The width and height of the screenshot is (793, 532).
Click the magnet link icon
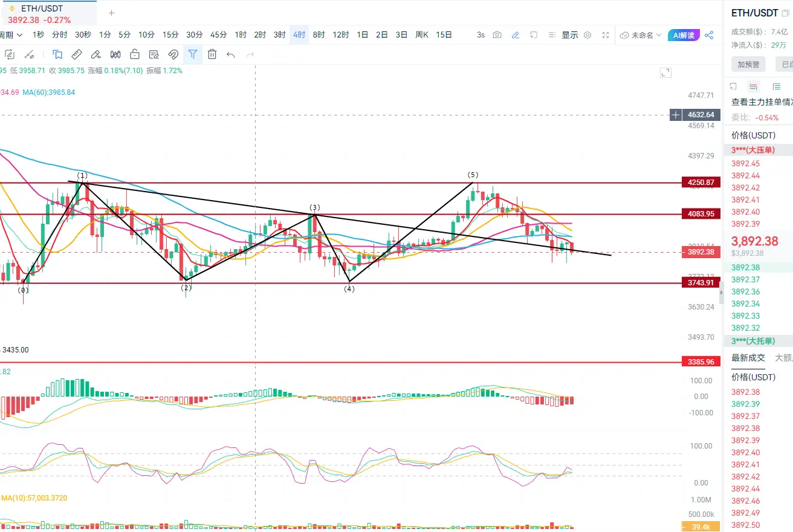(x=173, y=54)
